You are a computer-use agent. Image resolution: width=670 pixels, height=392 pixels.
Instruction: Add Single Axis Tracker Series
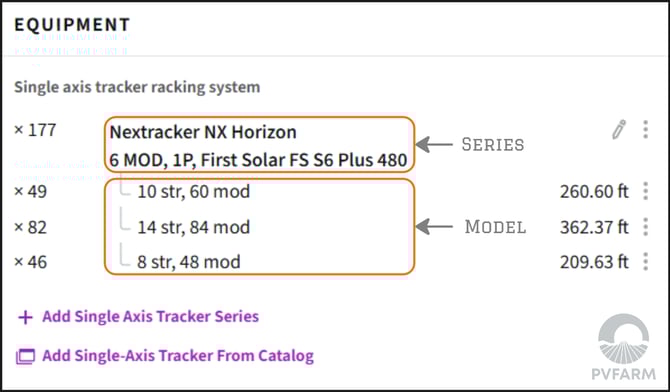[150, 316]
